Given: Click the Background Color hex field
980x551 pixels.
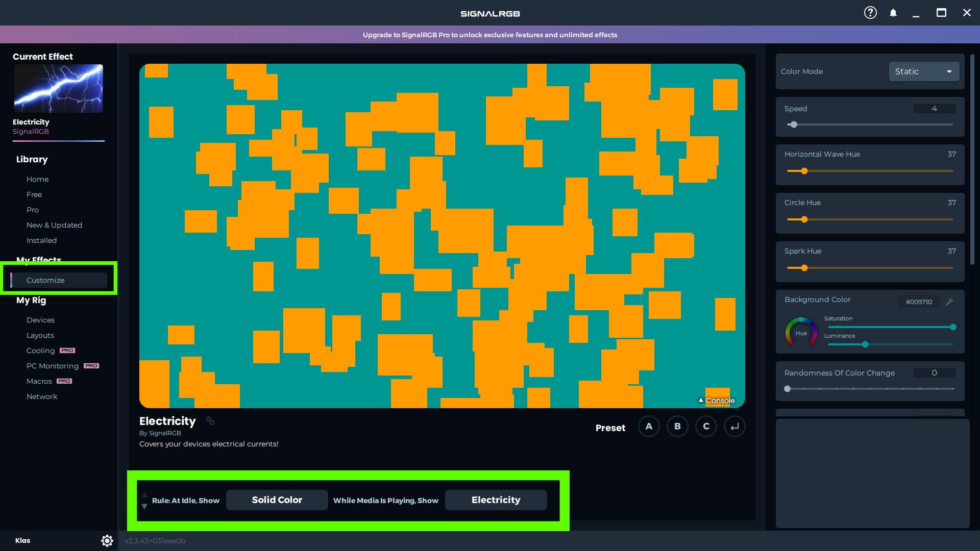Looking at the screenshot, I should pyautogui.click(x=919, y=302).
